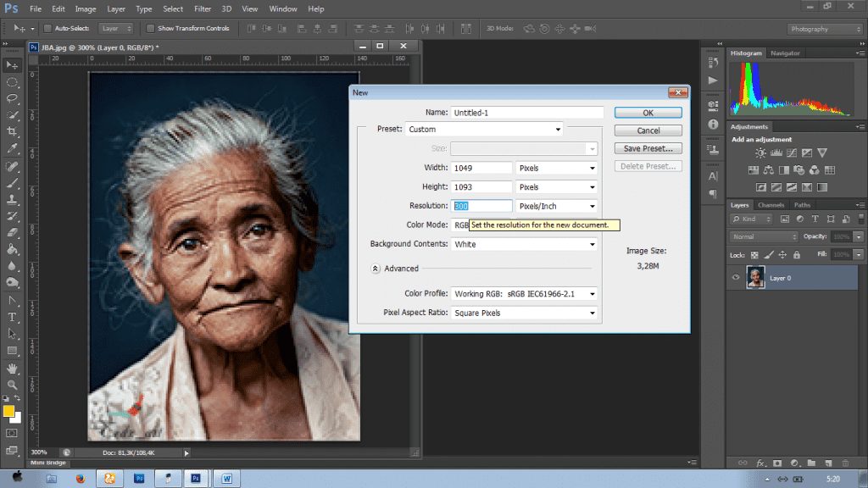Open the History panel icon
Screen dimensions: 868x488
[x=712, y=63]
